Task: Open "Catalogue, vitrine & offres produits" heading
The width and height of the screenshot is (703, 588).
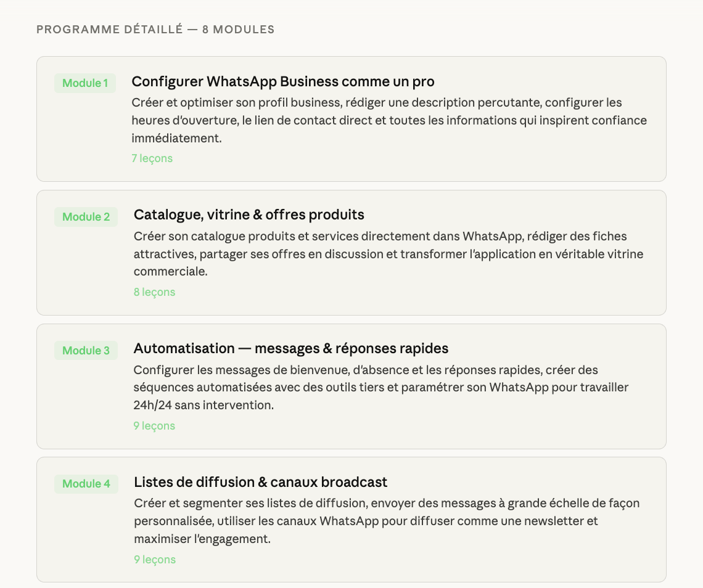Action: pyautogui.click(x=249, y=214)
